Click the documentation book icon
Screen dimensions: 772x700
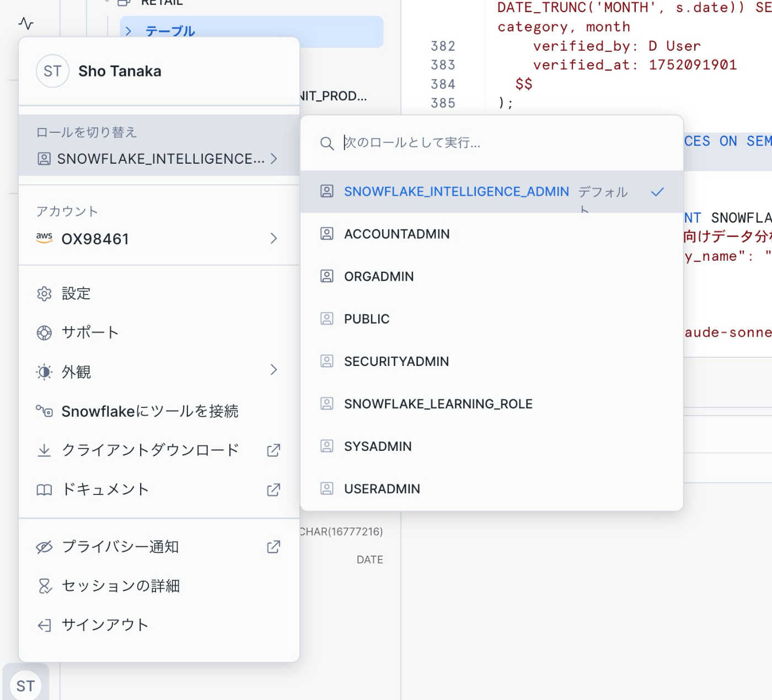[x=44, y=490]
